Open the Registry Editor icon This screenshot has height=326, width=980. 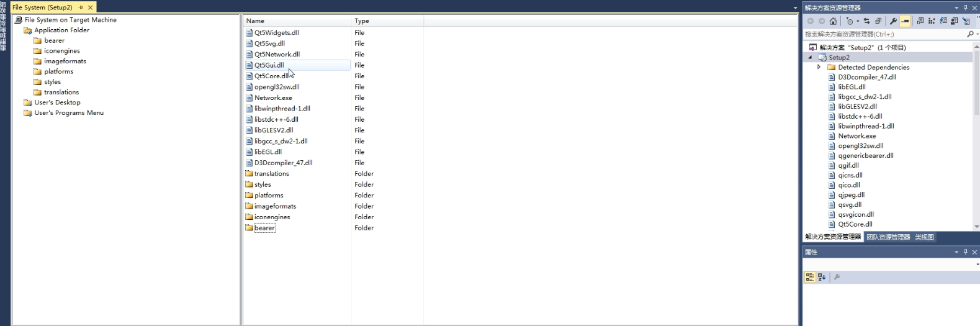(932, 21)
